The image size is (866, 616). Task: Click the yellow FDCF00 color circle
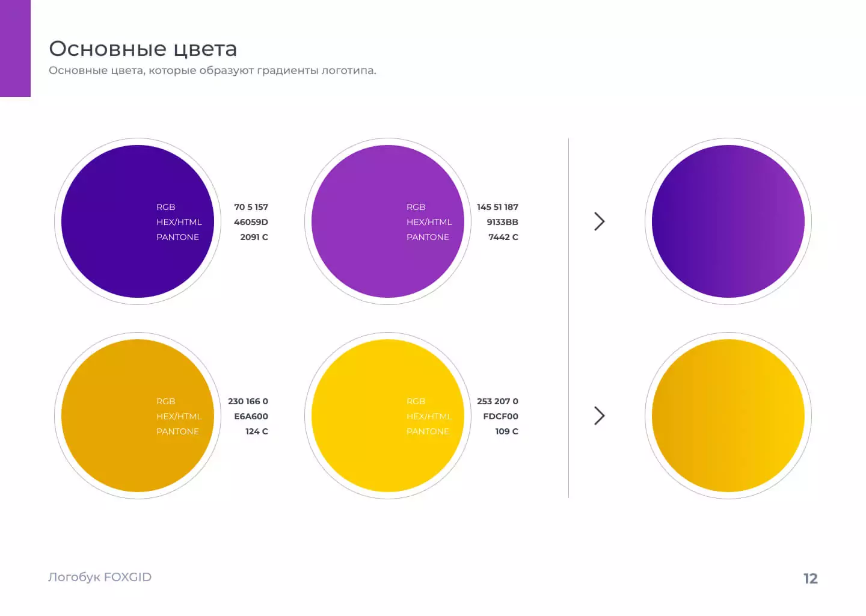(x=388, y=416)
